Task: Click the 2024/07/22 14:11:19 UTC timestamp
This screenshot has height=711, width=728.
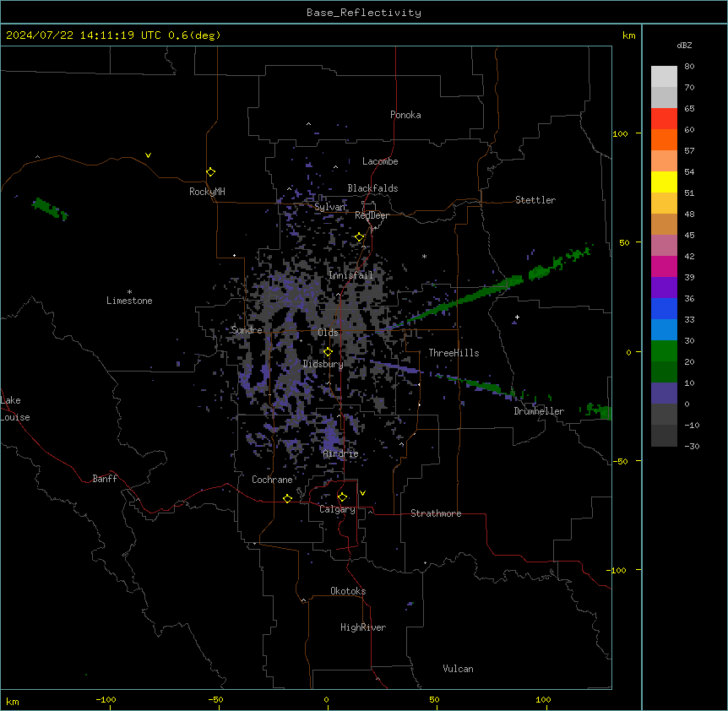Action: pos(83,35)
